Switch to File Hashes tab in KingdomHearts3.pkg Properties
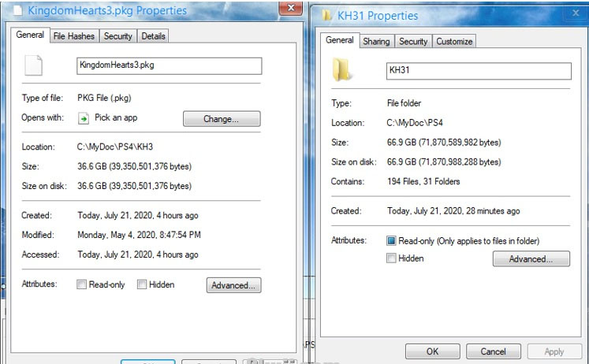The width and height of the screenshot is (589, 364). [x=74, y=36]
